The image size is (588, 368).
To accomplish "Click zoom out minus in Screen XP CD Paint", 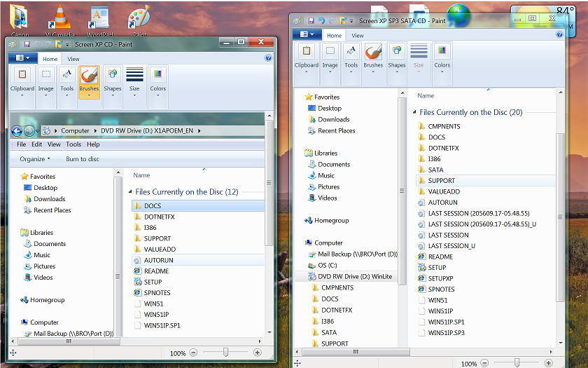I will pyautogui.click(x=193, y=353).
